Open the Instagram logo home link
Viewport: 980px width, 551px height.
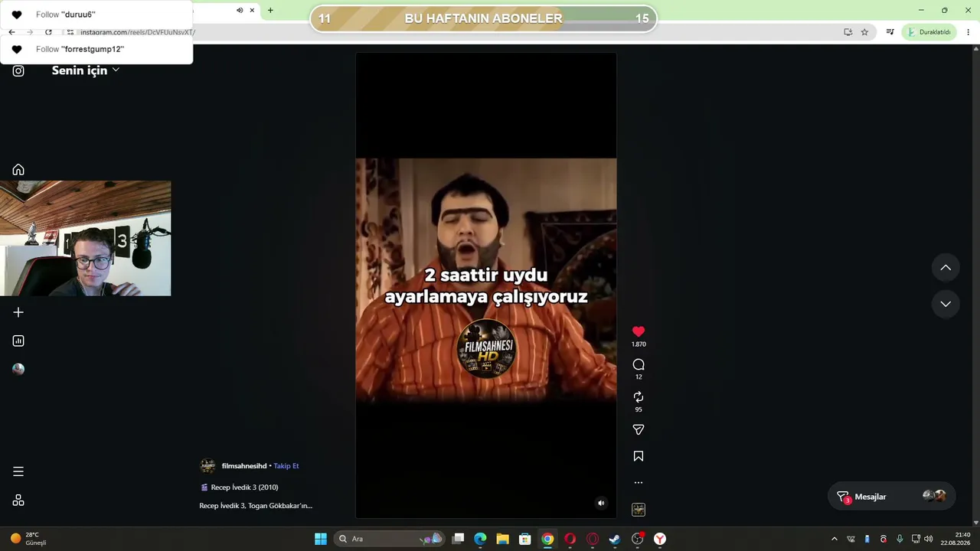pos(18,71)
